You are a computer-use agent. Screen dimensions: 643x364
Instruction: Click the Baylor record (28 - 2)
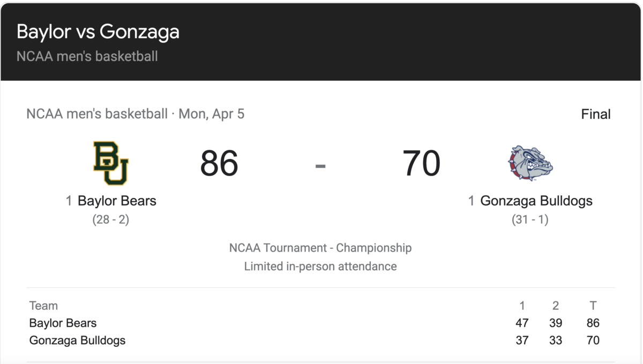coord(111,219)
